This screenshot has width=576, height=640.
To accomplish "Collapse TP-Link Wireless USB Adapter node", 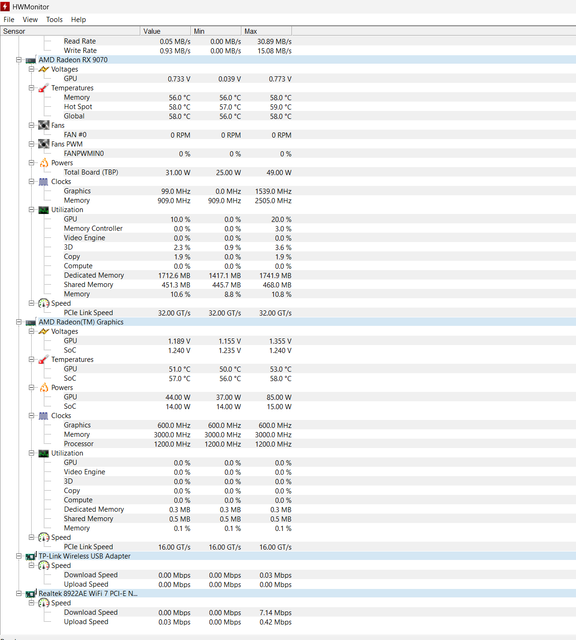I will click(19, 556).
